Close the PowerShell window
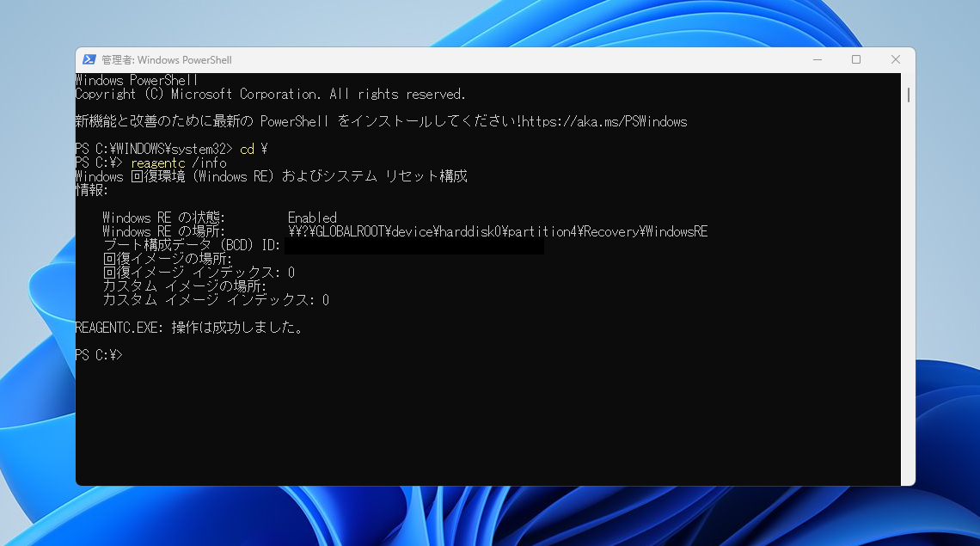 pos(896,59)
